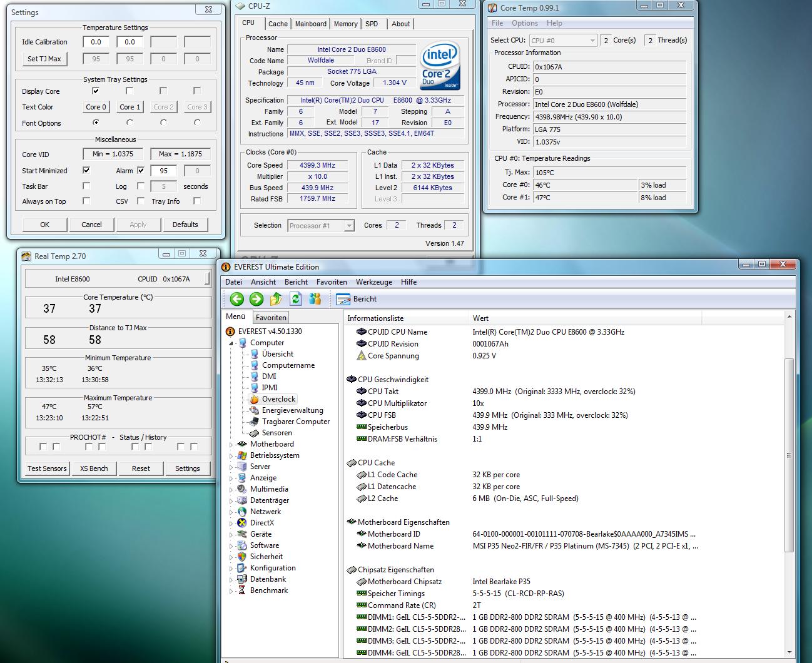Select DMI tree item
This screenshot has width=812, height=663.
(269, 377)
